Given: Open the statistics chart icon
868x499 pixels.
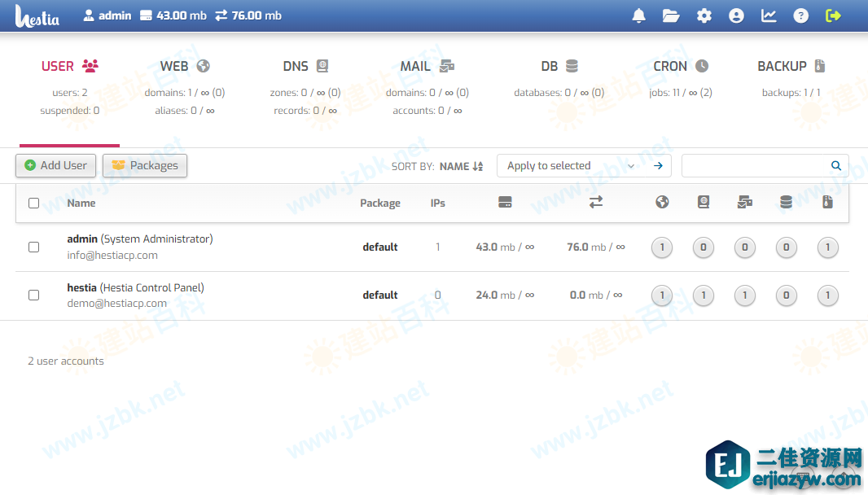Looking at the screenshot, I should tap(769, 15).
